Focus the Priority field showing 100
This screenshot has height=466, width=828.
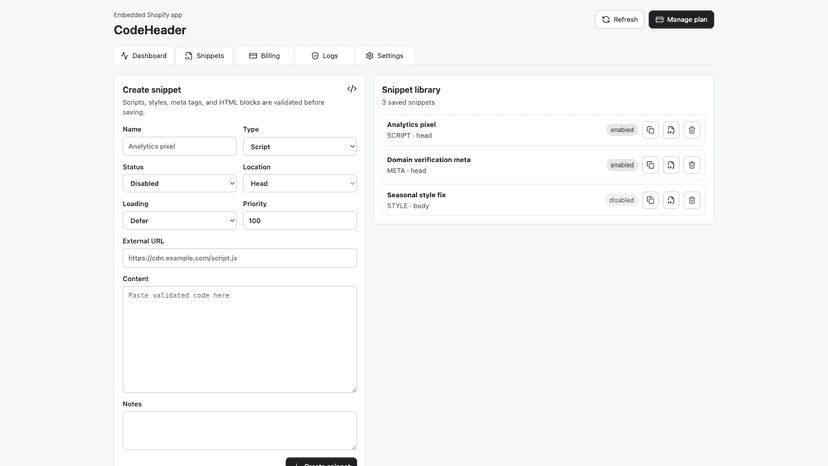[299, 220]
